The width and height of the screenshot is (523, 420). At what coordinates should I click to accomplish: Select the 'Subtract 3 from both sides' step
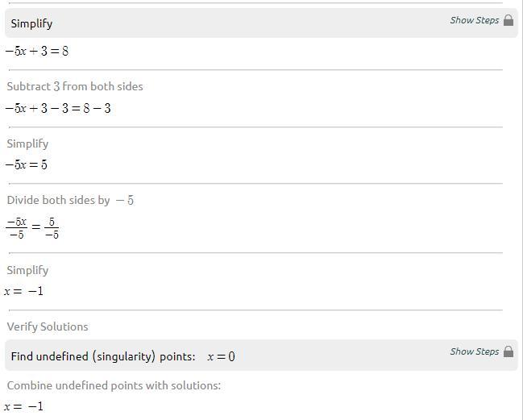point(75,86)
